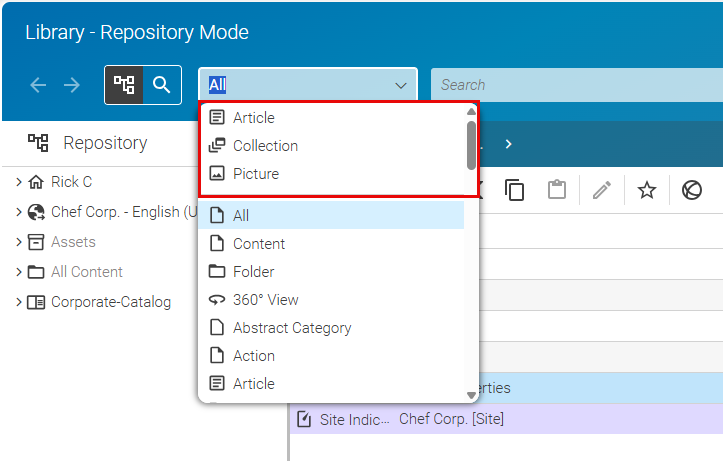Click the Edit pencil icon
This screenshot has height=461, width=723.
click(x=602, y=190)
